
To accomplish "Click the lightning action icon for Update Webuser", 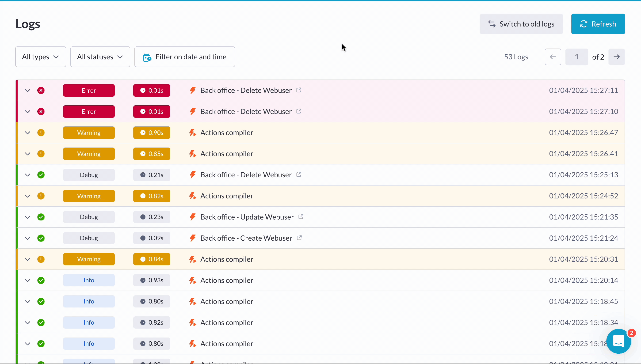I will pos(193,217).
